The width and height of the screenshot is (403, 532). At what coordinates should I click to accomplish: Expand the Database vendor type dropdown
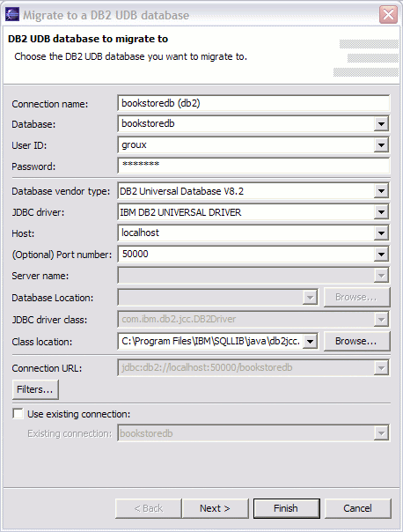coord(381,190)
